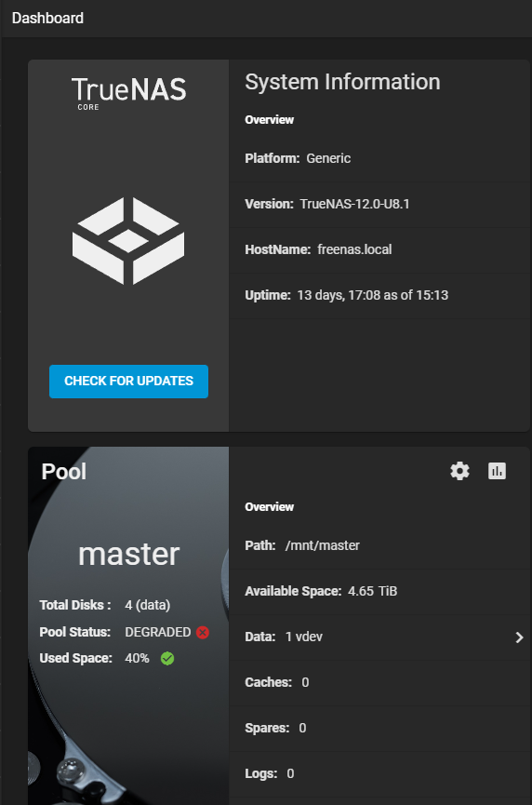The image size is (532, 805).
Task: Click the master pool name
Action: click(128, 555)
